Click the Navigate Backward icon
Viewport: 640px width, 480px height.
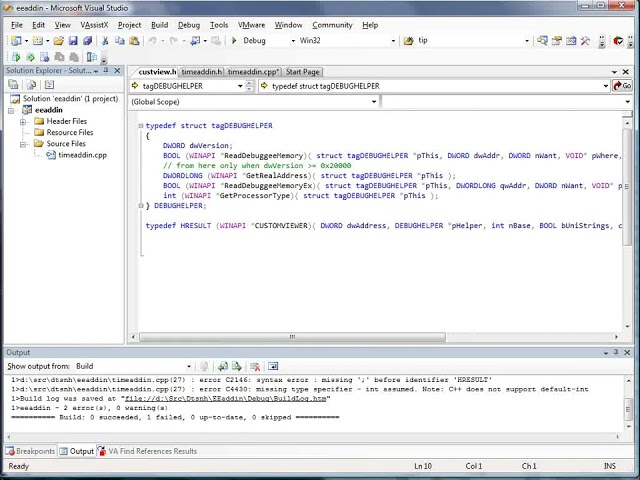(x=195, y=41)
